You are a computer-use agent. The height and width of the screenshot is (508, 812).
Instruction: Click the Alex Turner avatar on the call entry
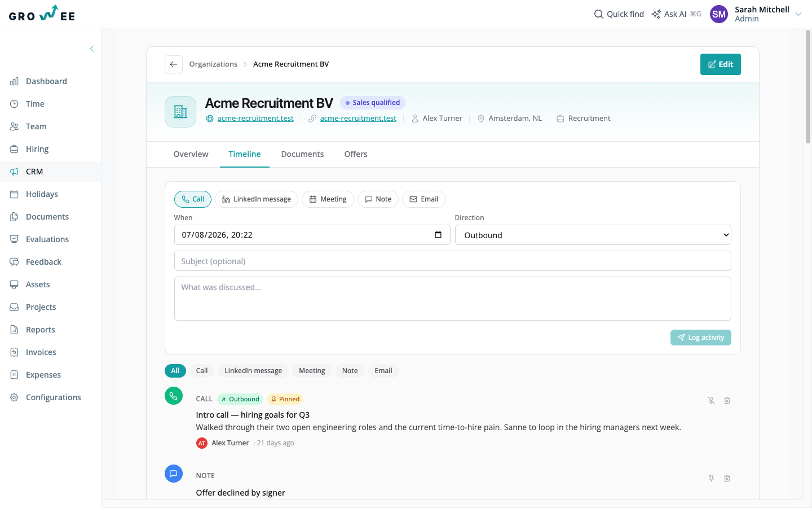202,443
